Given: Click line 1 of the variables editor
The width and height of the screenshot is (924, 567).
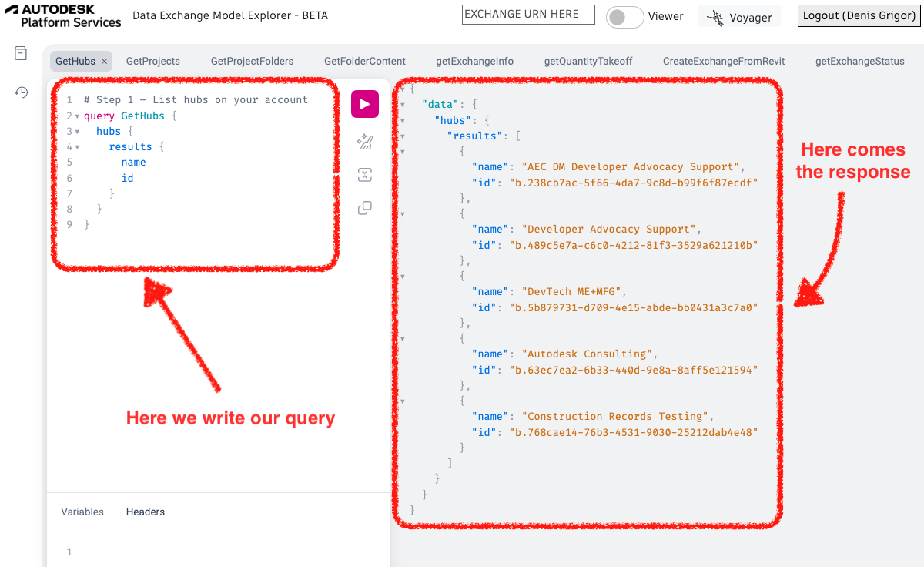Looking at the screenshot, I should (218, 552).
